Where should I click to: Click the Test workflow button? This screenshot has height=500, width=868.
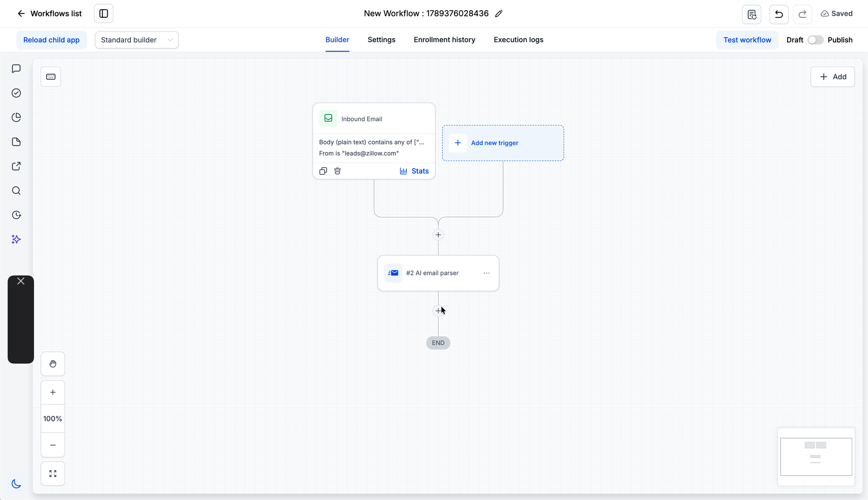click(747, 40)
